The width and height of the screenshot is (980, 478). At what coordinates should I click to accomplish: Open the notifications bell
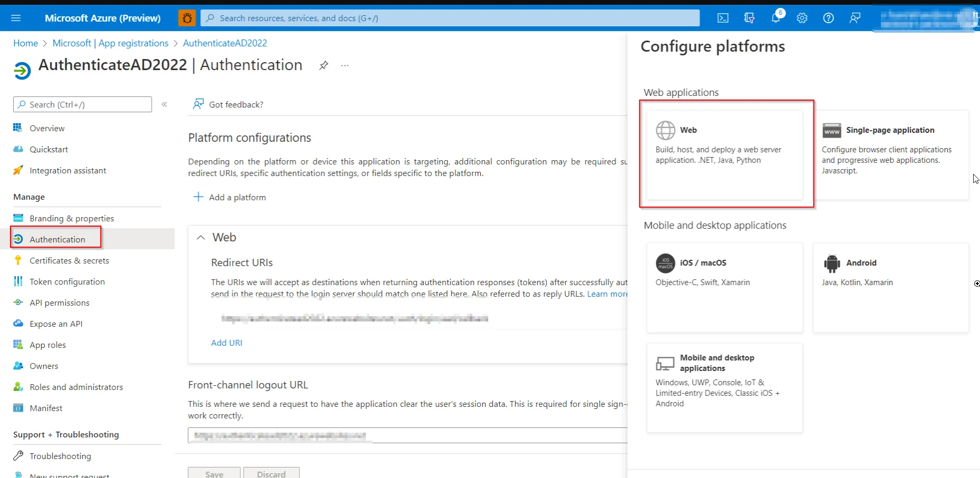pos(776,17)
